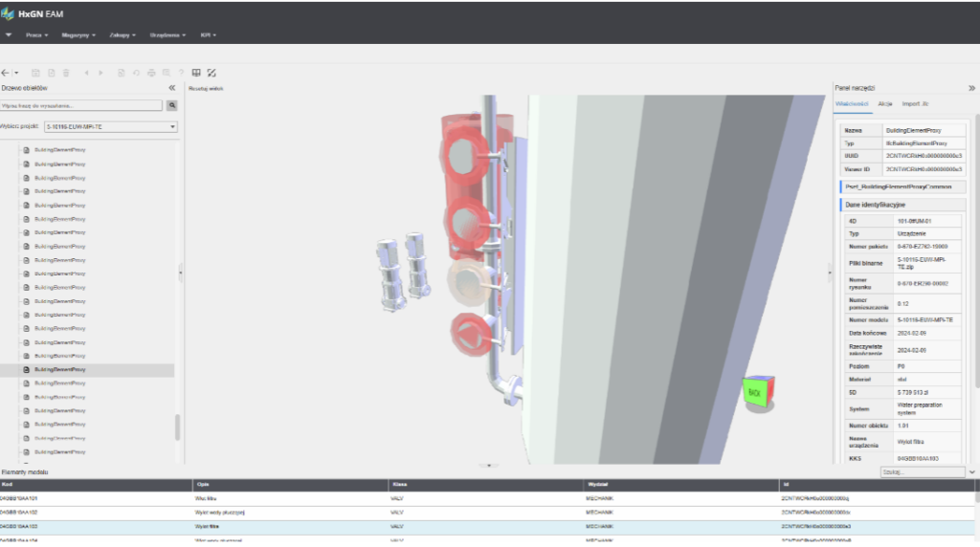The height and width of the screenshot is (547, 980).
Task: Click the KKS value 04GBB10AA103 in properties
Action: click(x=918, y=459)
